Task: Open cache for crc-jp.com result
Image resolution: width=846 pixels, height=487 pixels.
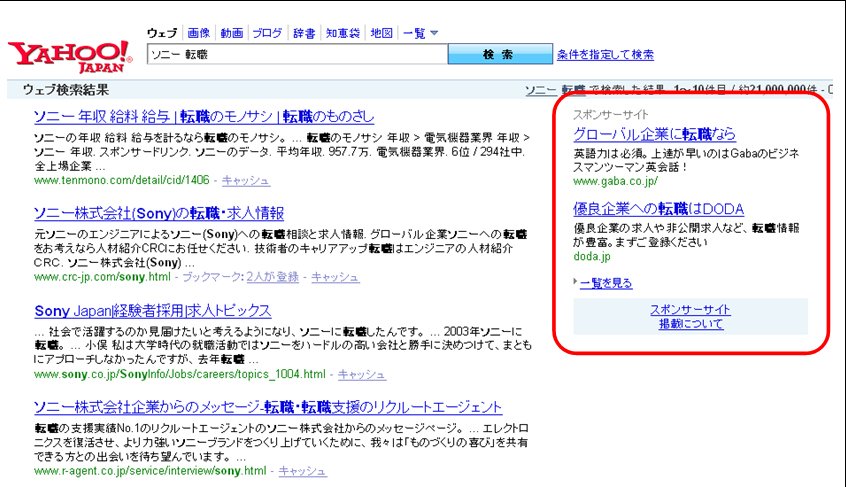Action: point(335,277)
